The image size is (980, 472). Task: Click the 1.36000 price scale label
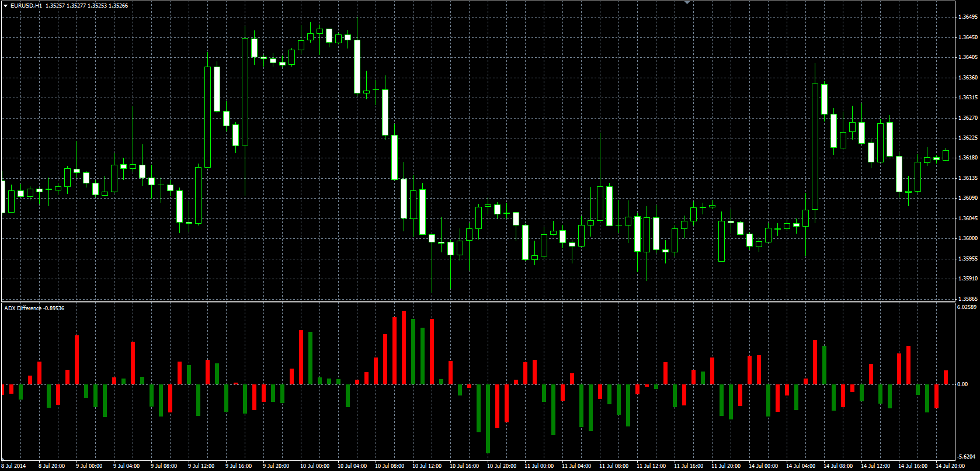pos(968,238)
